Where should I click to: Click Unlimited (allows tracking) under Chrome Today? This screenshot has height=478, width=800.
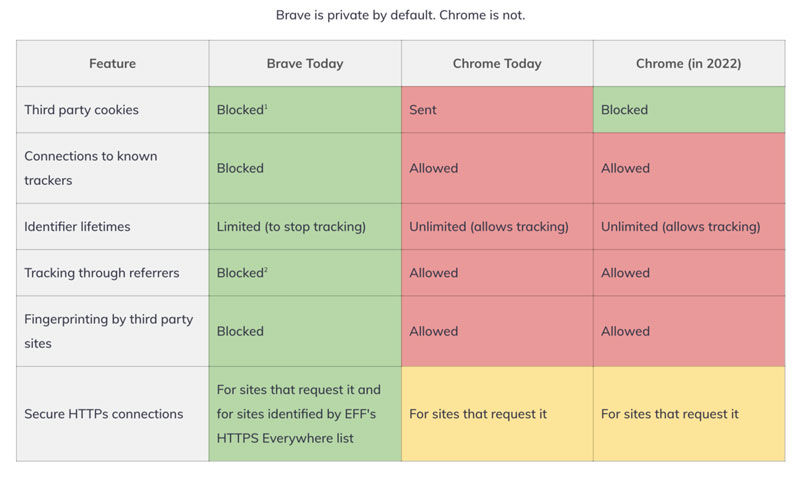[x=497, y=227]
